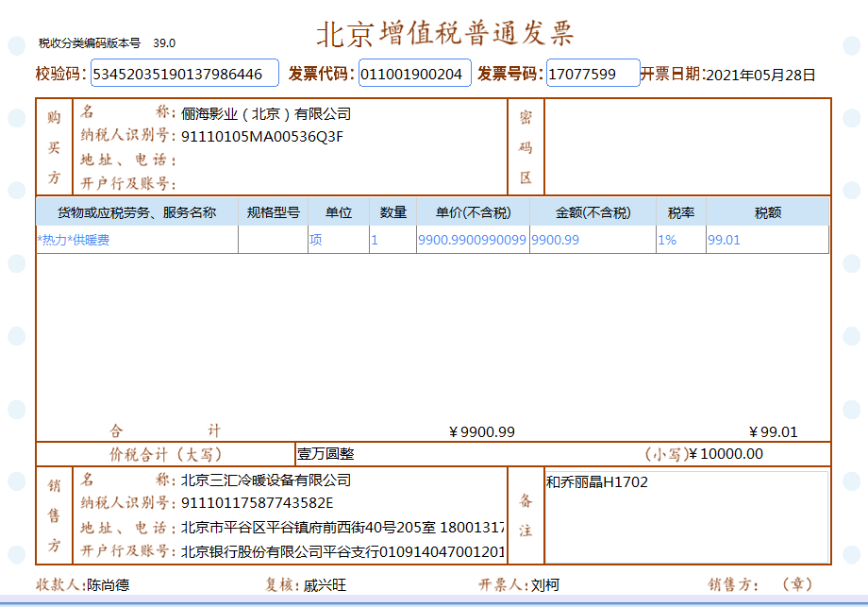Select the 开票日期 value 2021年05月28日
Image resolution: width=868 pixels, height=607 pixels.
point(760,75)
